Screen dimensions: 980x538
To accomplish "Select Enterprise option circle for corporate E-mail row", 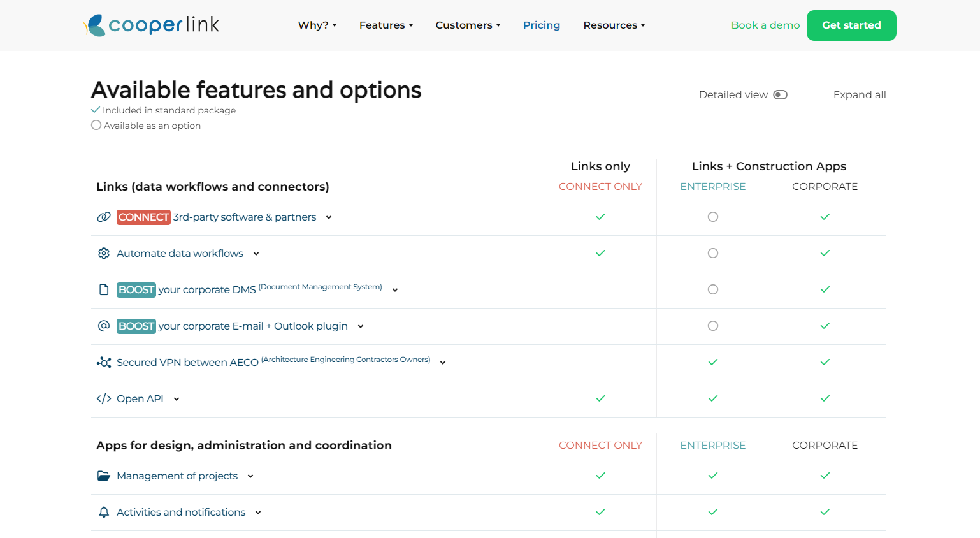I will [x=713, y=326].
